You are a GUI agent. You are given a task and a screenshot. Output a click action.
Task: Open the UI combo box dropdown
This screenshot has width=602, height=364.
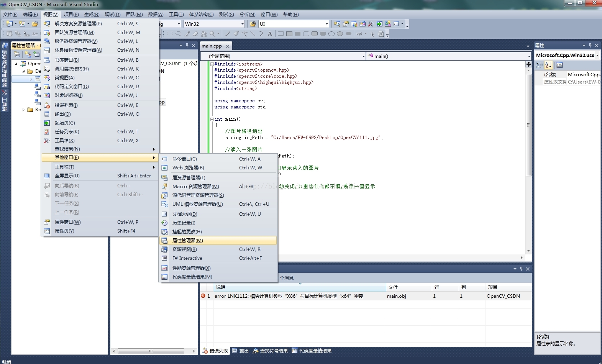(326, 24)
